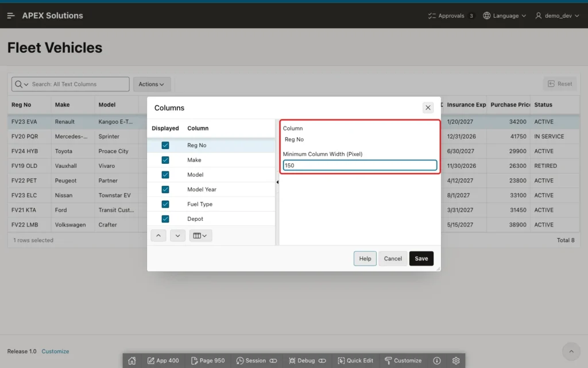Open the Language globe menu
This screenshot has width=588, height=368.
[504, 16]
